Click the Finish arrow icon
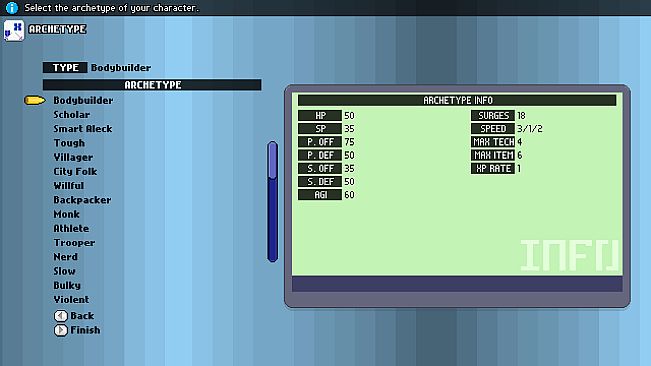This screenshot has width=651, height=366. 61,330
